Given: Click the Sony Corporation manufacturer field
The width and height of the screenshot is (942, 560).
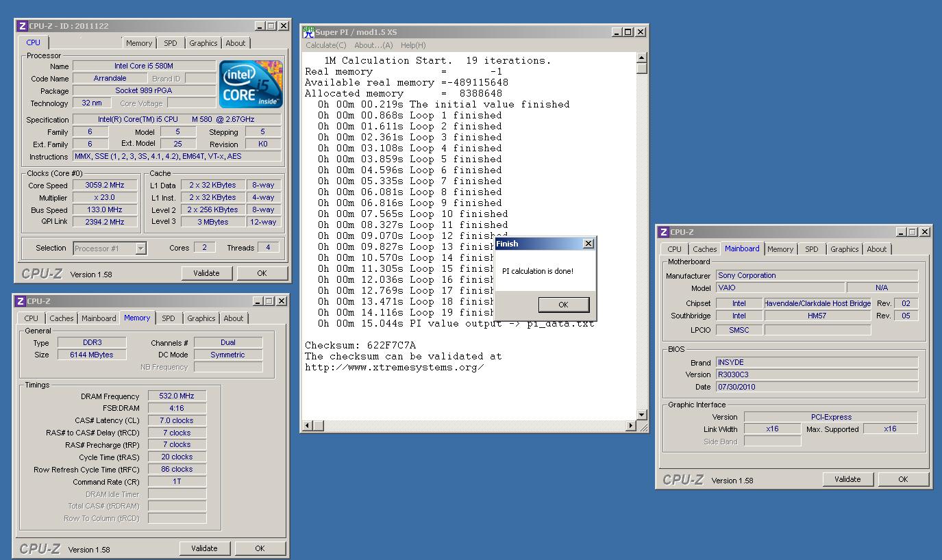Looking at the screenshot, I should point(817,275).
